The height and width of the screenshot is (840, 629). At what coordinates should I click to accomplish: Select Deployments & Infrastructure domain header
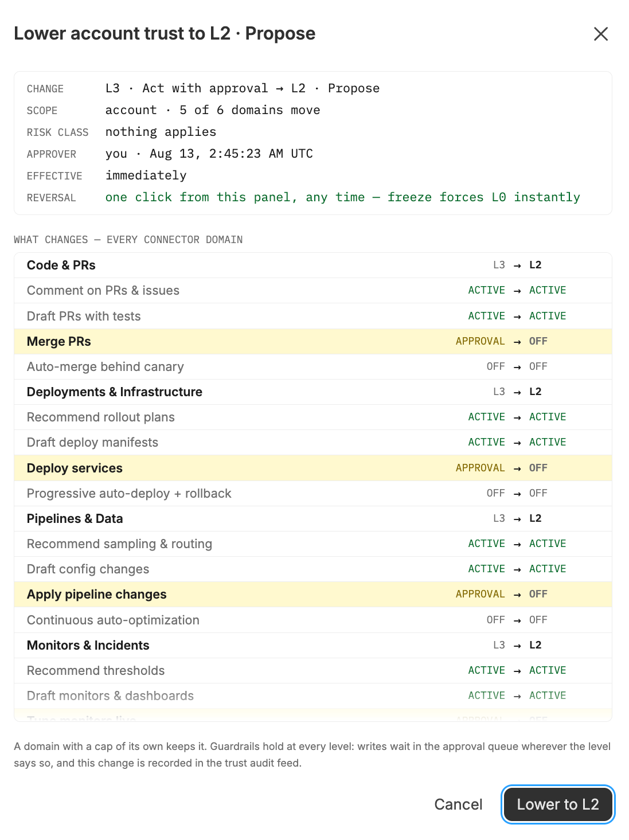click(313, 392)
